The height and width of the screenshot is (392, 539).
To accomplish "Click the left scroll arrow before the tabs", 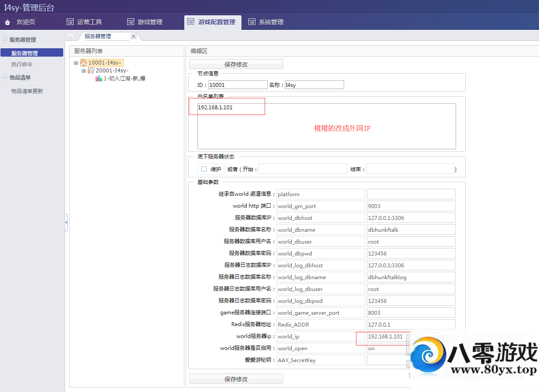I will click(x=70, y=36).
